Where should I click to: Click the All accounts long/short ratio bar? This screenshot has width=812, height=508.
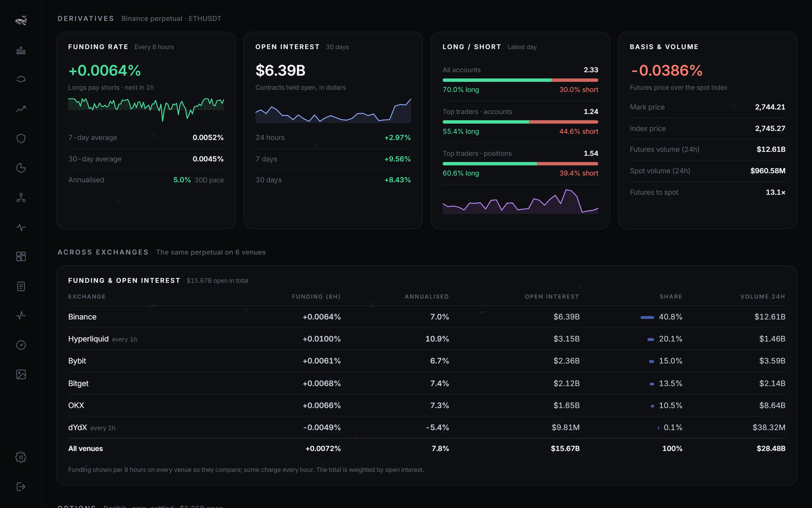click(x=520, y=80)
